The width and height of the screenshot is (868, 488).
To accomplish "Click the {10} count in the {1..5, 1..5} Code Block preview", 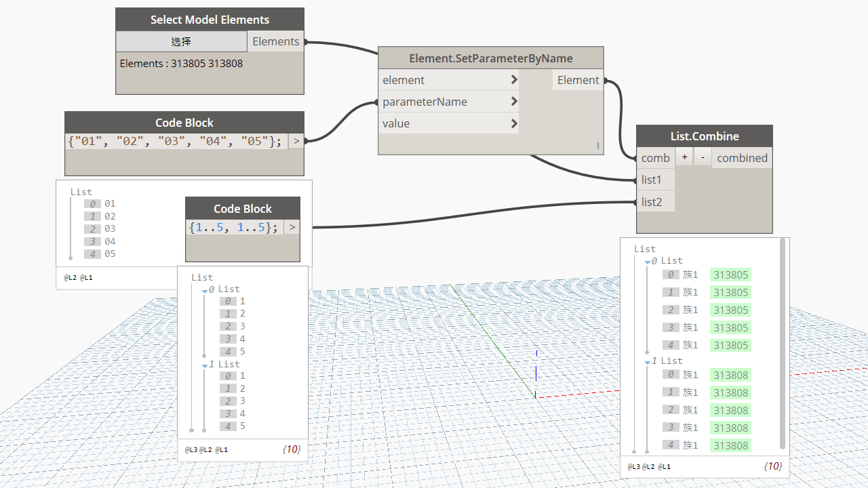I will point(291,449).
